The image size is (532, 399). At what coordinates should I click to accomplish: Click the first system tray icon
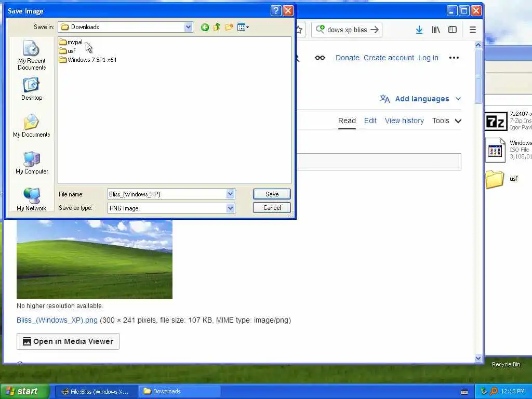(484, 392)
